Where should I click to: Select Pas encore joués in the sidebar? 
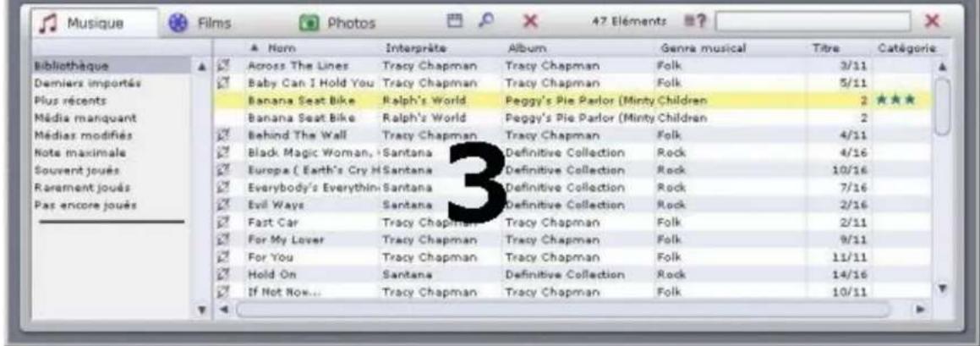point(85,206)
